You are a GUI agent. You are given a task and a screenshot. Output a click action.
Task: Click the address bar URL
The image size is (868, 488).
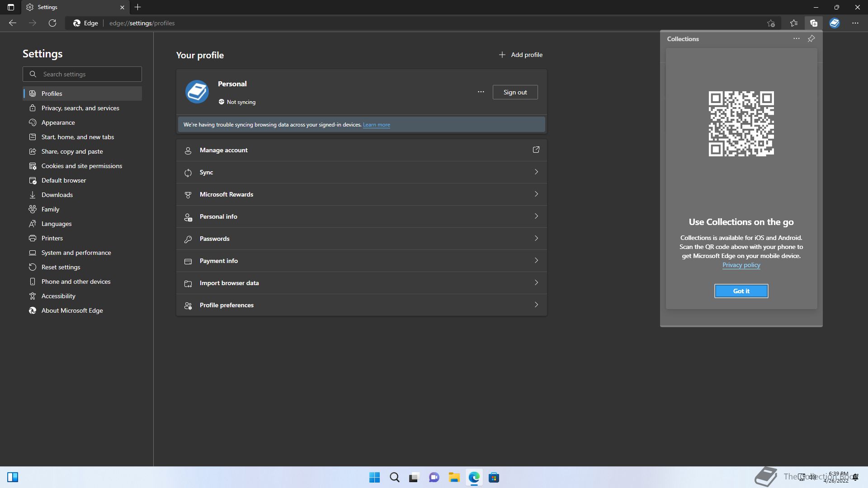(x=142, y=23)
